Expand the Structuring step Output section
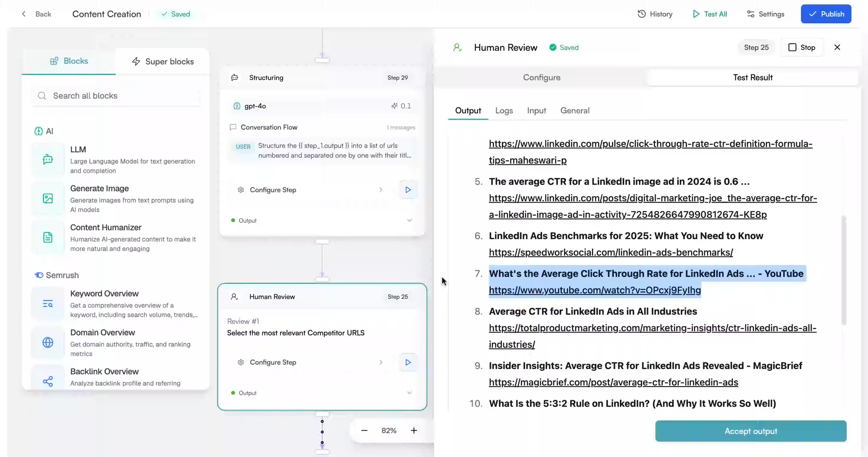The height and width of the screenshot is (457, 868). 409,220
